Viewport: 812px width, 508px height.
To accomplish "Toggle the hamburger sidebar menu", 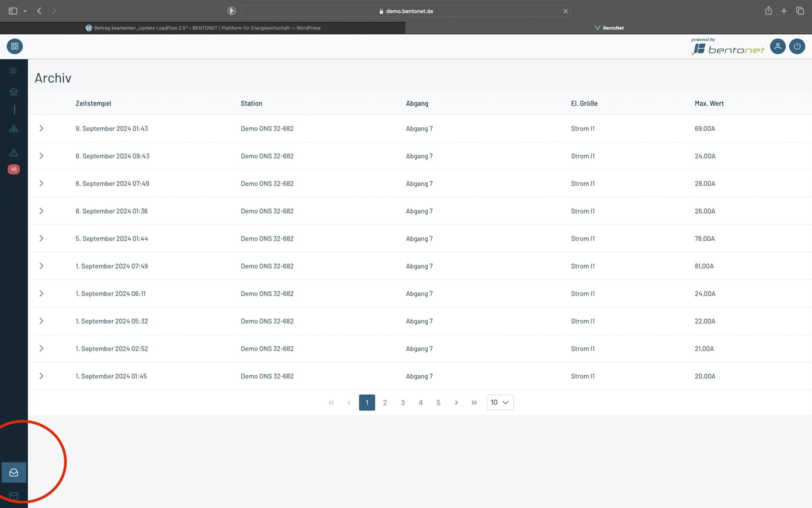I will tap(13, 70).
